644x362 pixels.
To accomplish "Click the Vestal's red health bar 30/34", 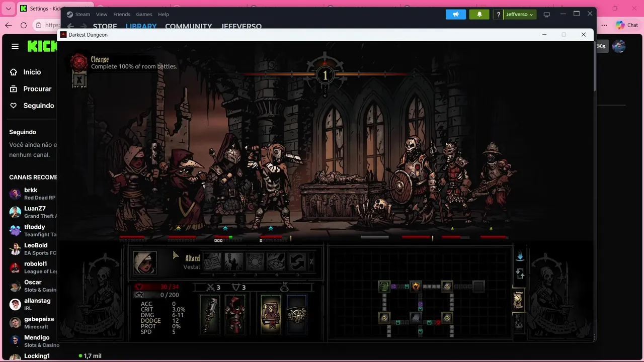I will point(157,287).
